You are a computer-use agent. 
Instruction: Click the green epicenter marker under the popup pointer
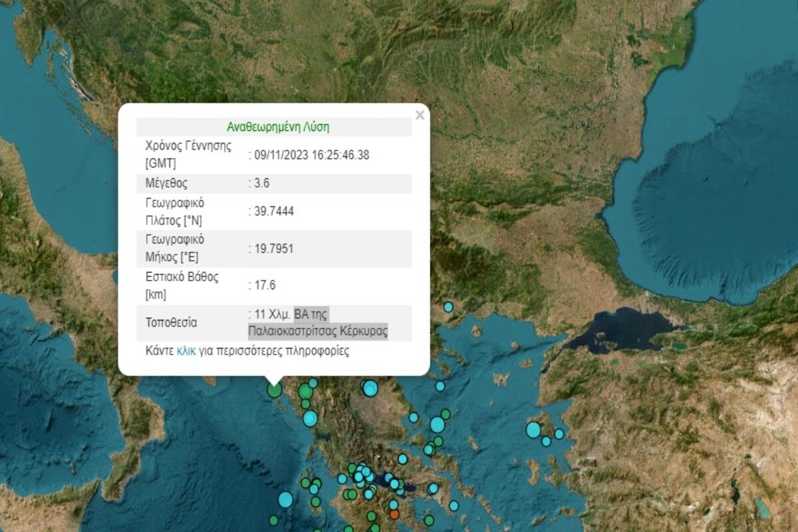[x=275, y=390]
